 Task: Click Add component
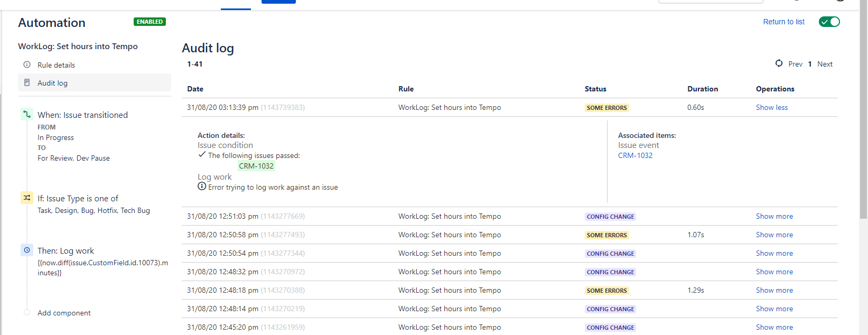64,313
